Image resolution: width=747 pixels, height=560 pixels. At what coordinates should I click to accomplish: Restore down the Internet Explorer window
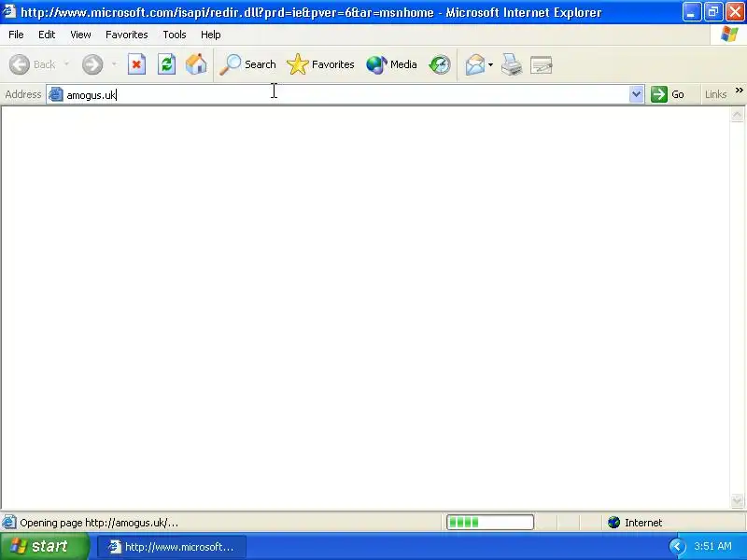713,12
